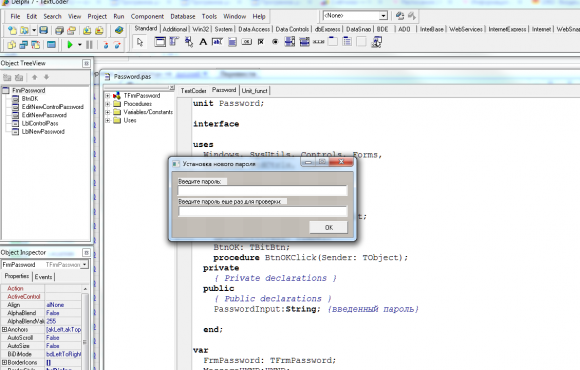Open the desktop layout None combo box
The image size is (580, 370).
pos(383,16)
